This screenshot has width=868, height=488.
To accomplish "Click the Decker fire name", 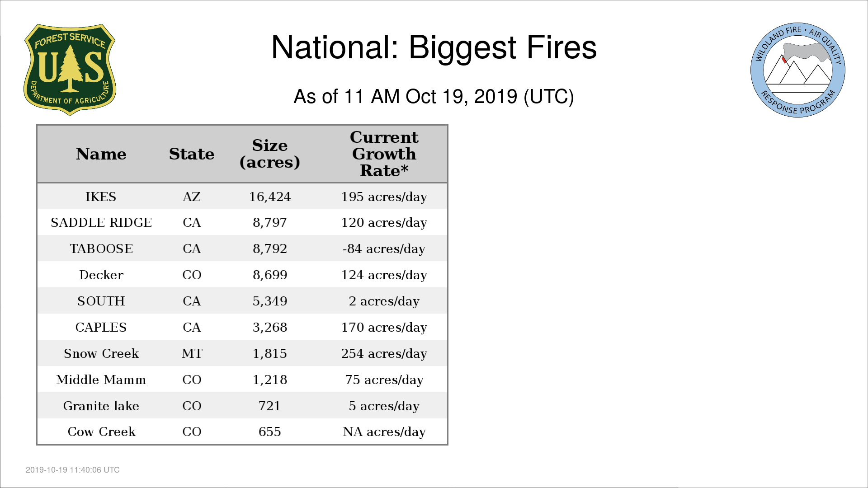I will click(101, 275).
